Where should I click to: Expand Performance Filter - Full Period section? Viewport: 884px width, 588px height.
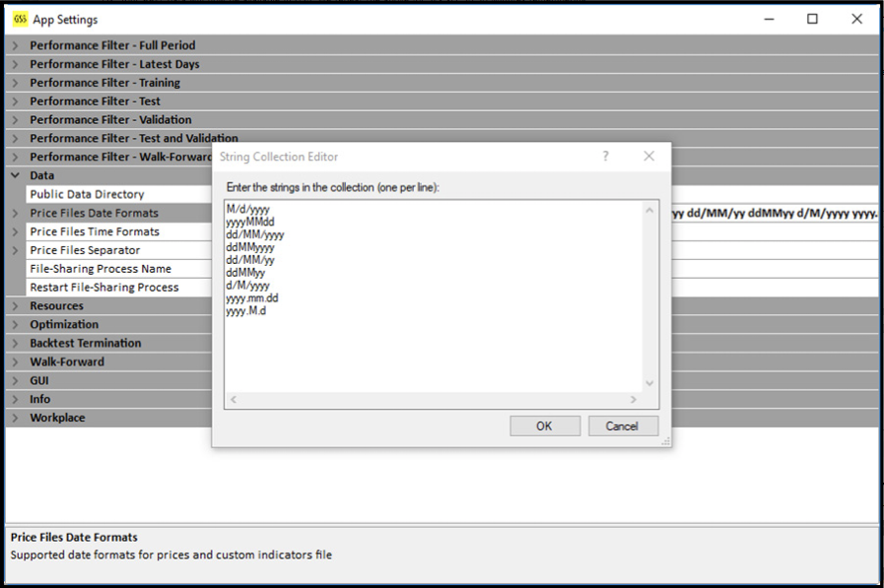pos(15,45)
